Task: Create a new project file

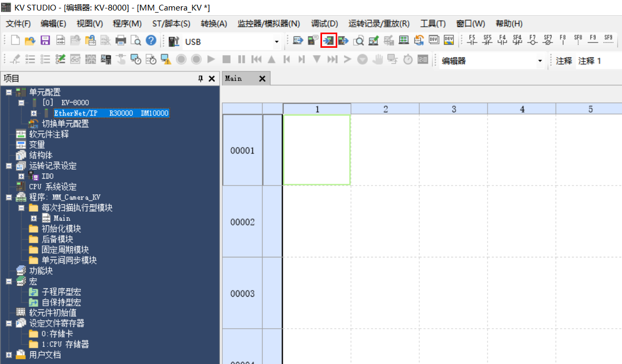Action: click(15, 40)
